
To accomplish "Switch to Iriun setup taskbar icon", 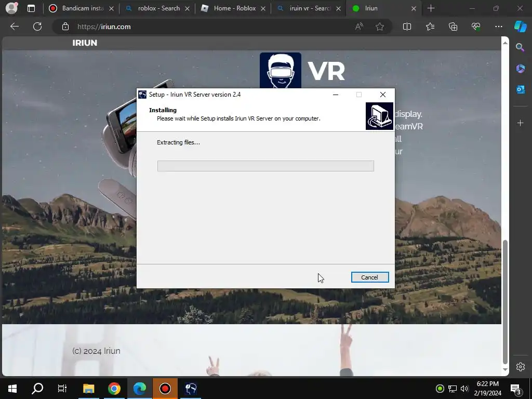I will click(191, 389).
